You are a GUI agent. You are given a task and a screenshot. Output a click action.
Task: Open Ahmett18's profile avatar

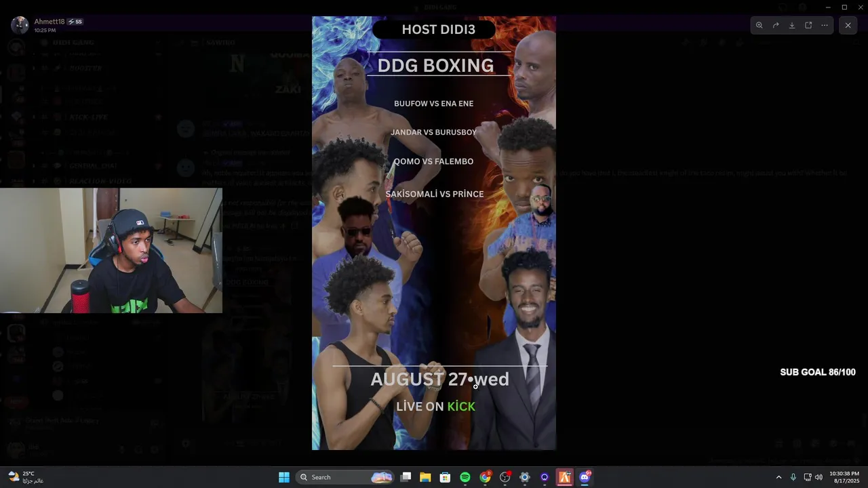coord(20,26)
